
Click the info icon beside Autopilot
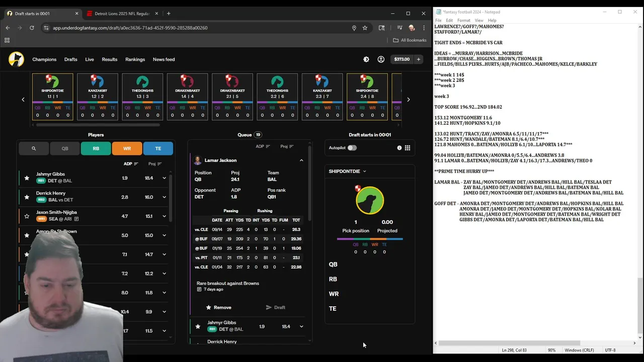point(399,148)
